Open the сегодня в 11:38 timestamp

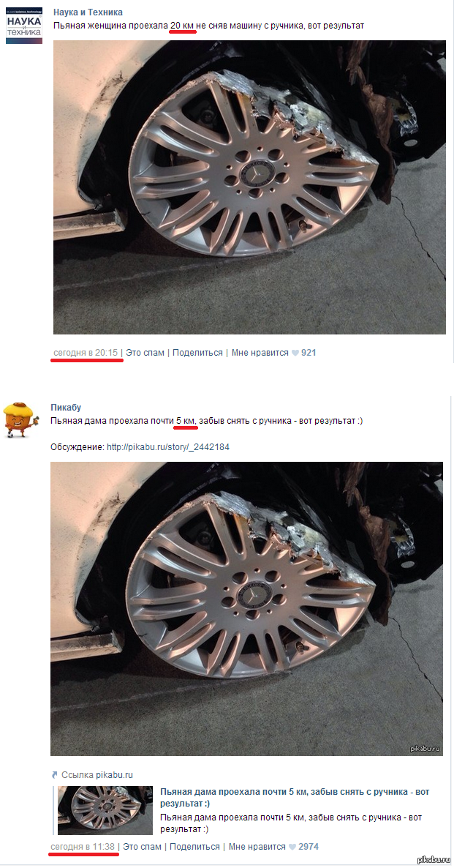[x=83, y=847]
